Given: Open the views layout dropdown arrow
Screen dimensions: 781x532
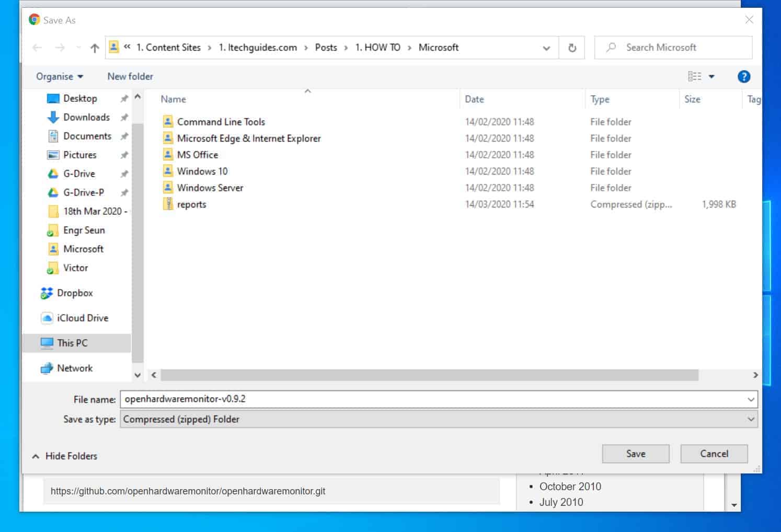Looking at the screenshot, I should tap(711, 76).
